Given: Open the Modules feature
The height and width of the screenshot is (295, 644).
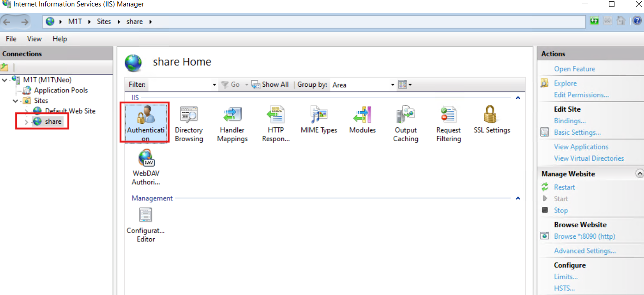Looking at the screenshot, I should [362, 120].
